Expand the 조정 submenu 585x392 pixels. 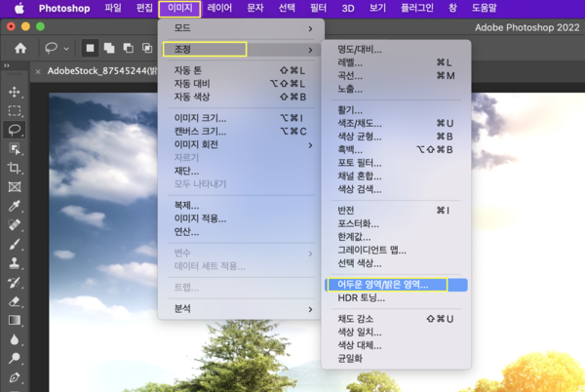[241, 49]
